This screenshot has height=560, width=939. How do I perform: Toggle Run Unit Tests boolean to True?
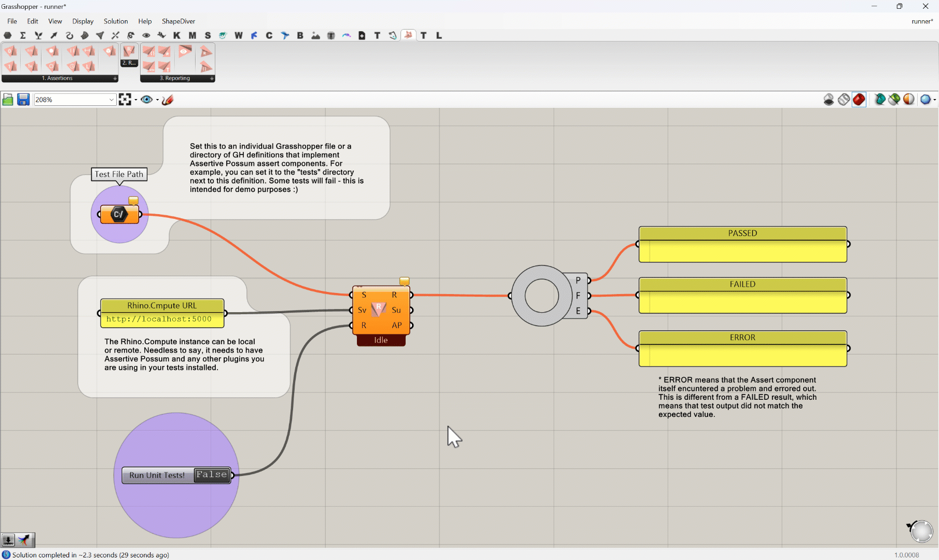pos(212,475)
